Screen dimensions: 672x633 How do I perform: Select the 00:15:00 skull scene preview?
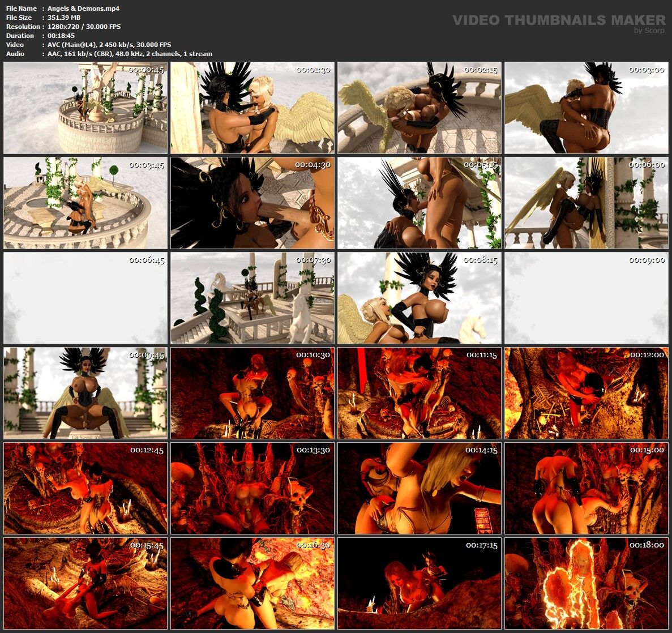click(586, 490)
